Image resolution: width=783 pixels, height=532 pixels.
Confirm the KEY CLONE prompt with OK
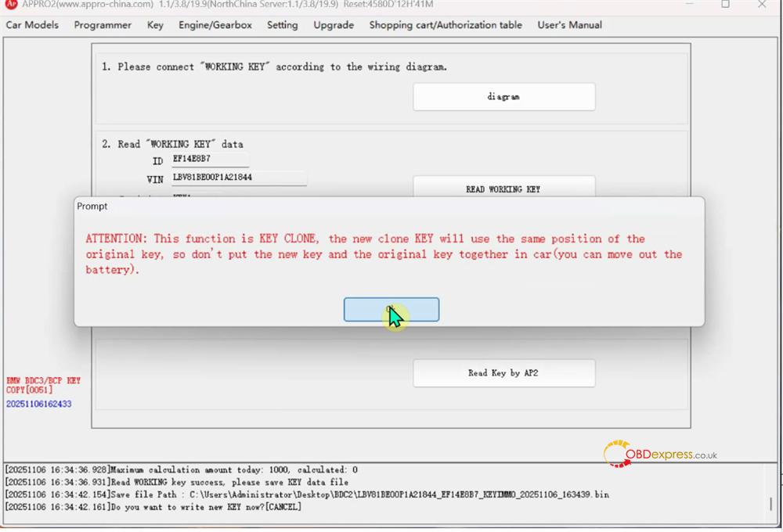click(x=391, y=310)
